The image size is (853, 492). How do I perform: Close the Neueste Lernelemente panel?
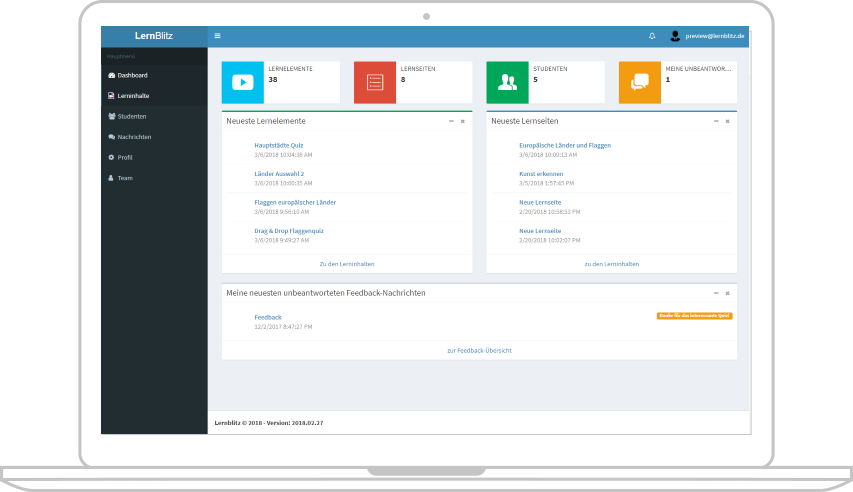(x=463, y=121)
